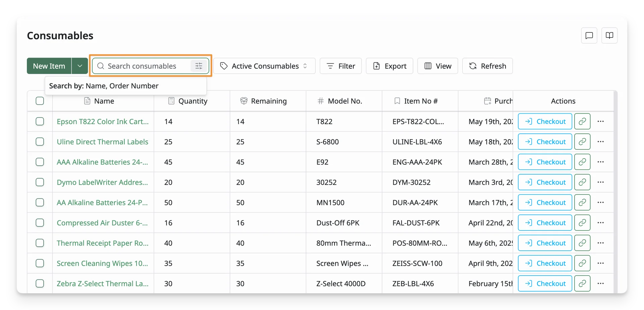Export the consumables list

390,66
